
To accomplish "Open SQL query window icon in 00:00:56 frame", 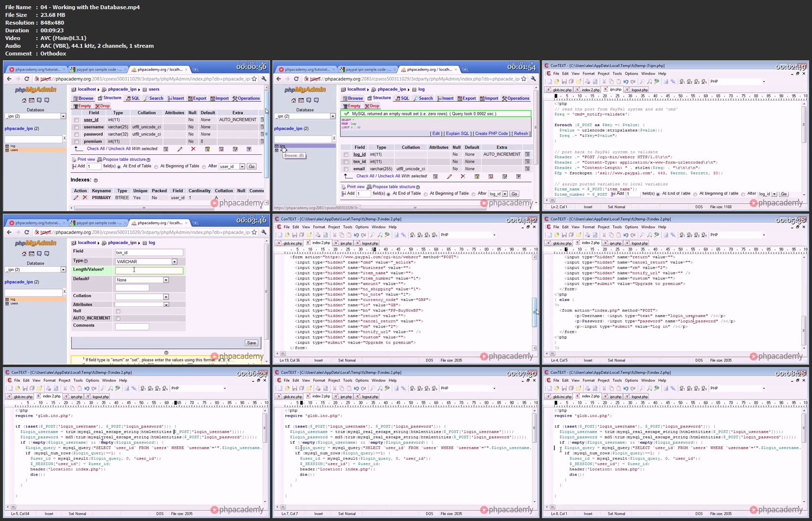I will tap(31, 100).
